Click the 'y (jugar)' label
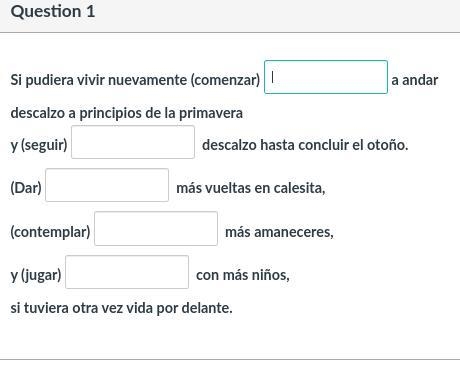The height and width of the screenshot is (367, 460). click(36, 275)
